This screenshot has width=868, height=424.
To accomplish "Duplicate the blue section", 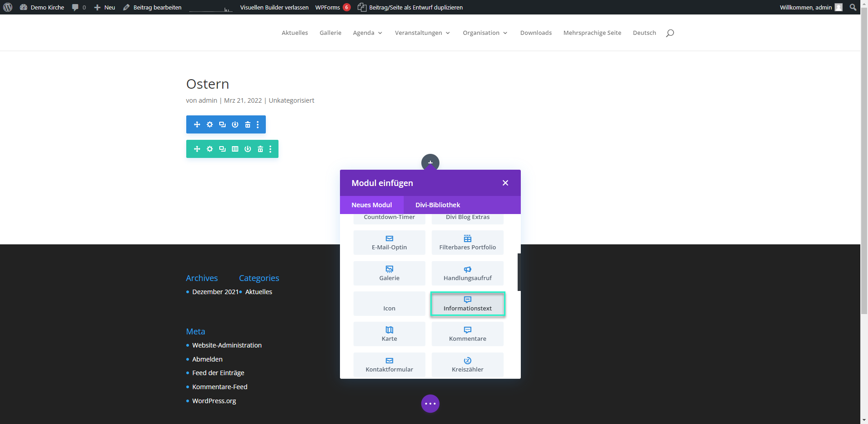I will coord(222,124).
